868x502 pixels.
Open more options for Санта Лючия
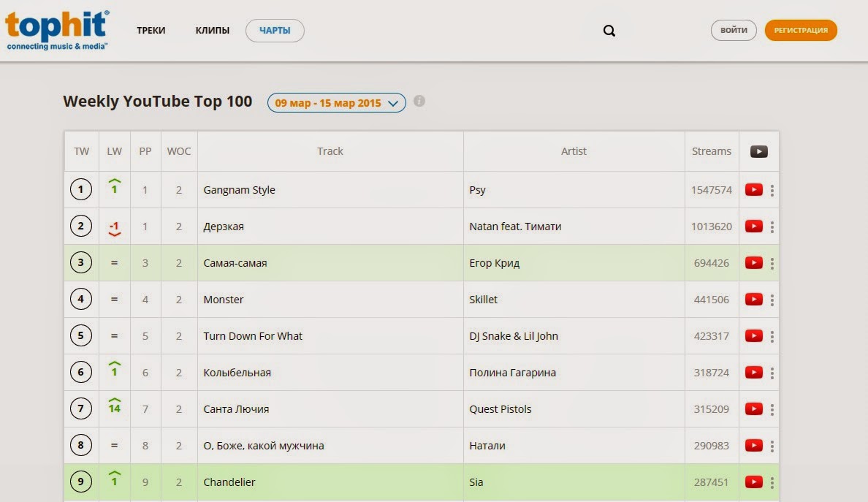[x=772, y=410]
